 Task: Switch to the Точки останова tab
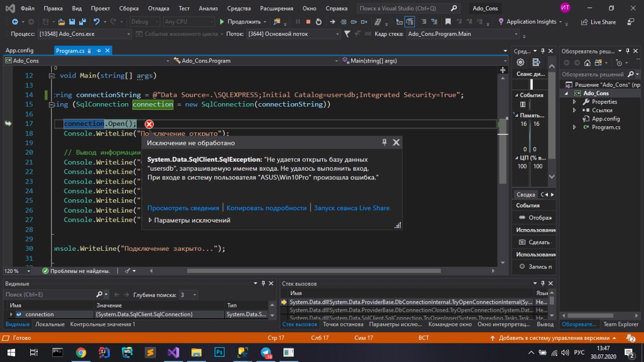pyautogui.click(x=342, y=324)
